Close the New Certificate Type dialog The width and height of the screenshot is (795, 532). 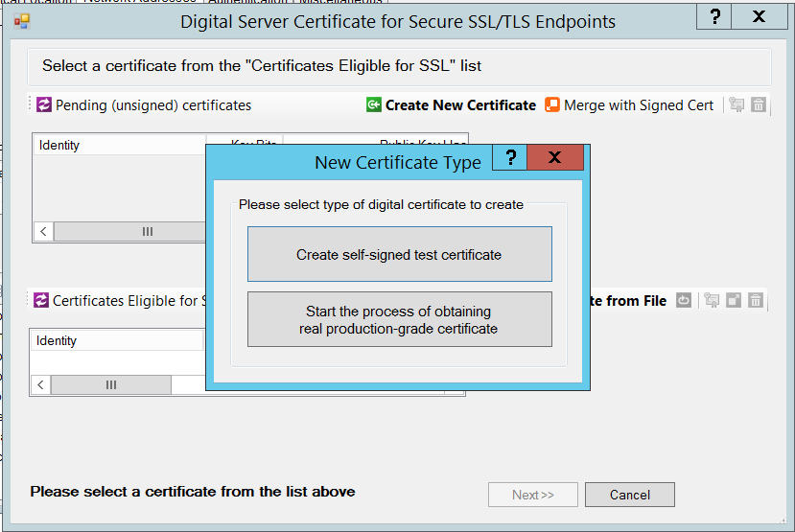click(555, 157)
